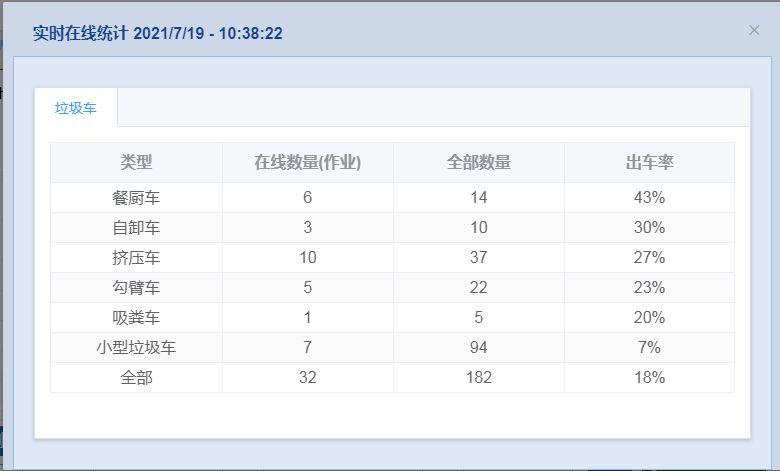The width and height of the screenshot is (780, 471).
Task: Select the 自卸车 row label
Action: coord(136,228)
